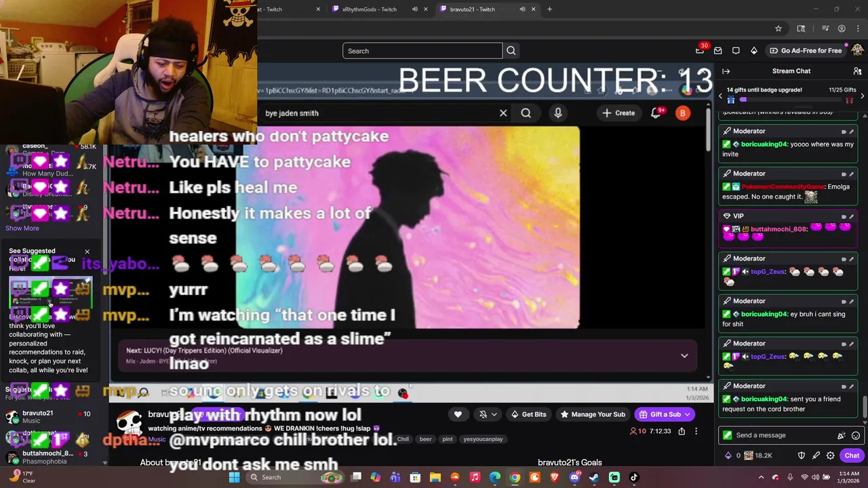Image resolution: width=868 pixels, height=488 pixels.
Task: Open the 18.2K channel points balance
Action: (x=758, y=455)
